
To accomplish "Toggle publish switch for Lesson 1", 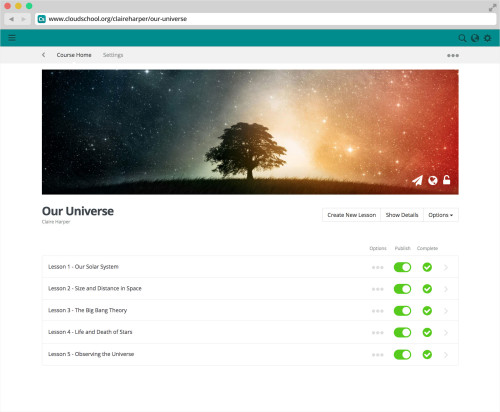I will 402,267.
